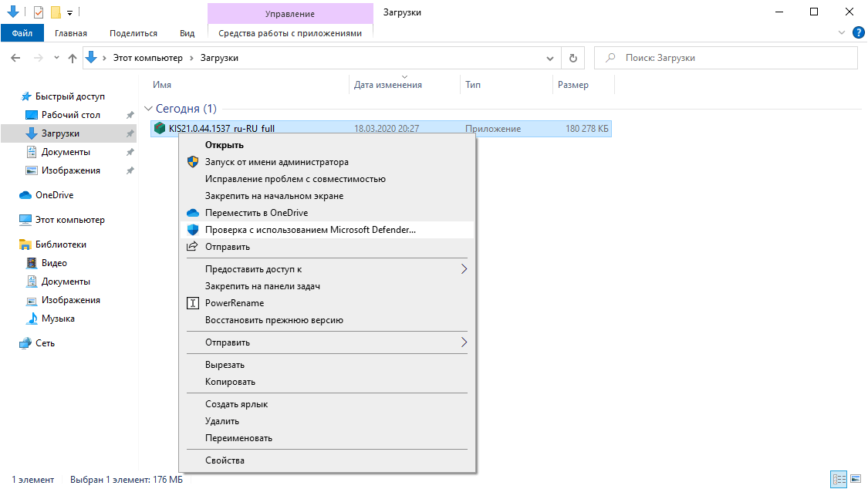
Task: Open the address bar history dropdown
Action: click(549, 57)
